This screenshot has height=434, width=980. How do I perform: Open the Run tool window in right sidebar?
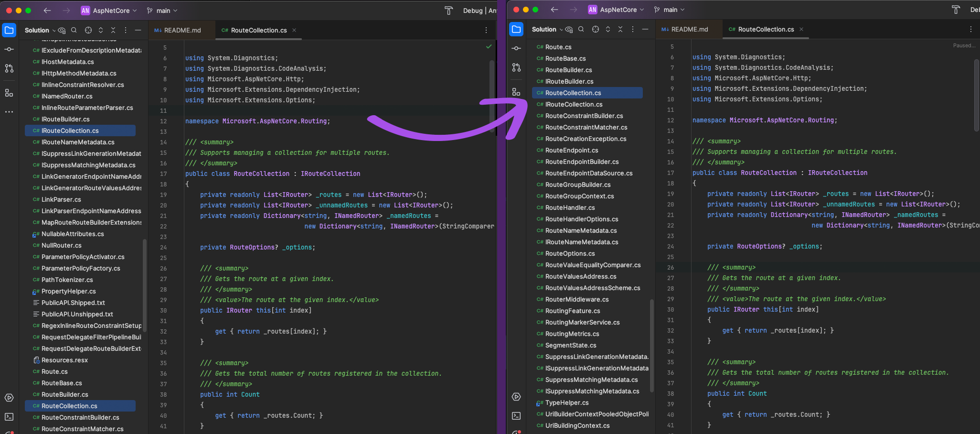click(x=516, y=397)
